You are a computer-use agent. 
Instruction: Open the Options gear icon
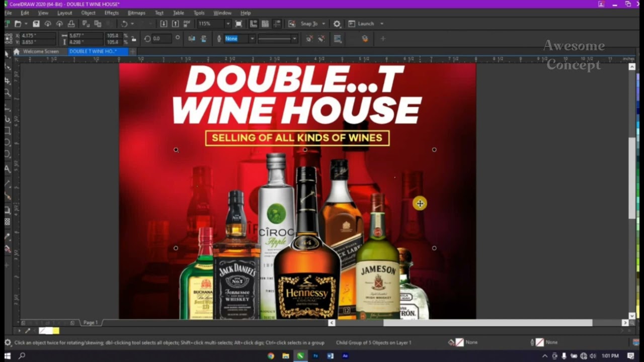(337, 24)
